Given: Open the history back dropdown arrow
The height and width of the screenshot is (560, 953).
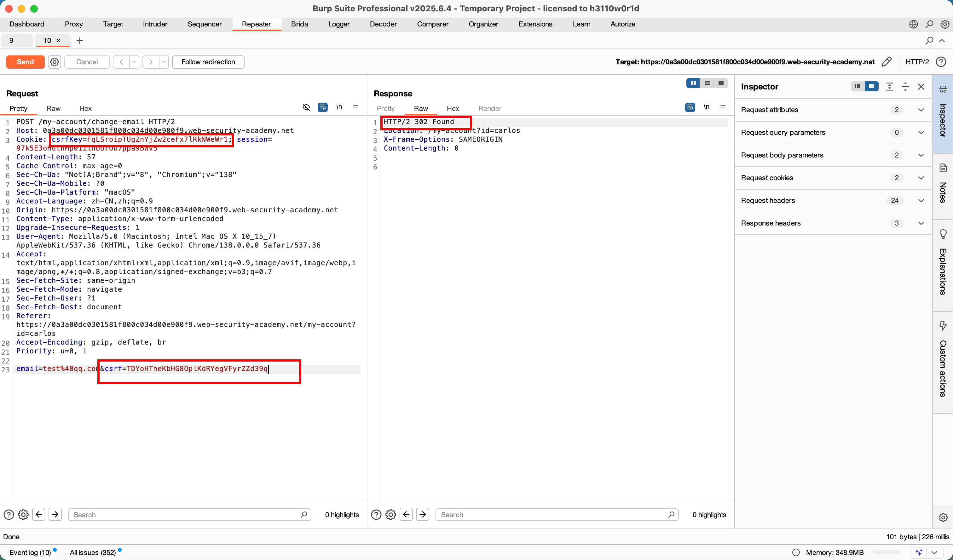Looking at the screenshot, I should [x=134, y=62].
